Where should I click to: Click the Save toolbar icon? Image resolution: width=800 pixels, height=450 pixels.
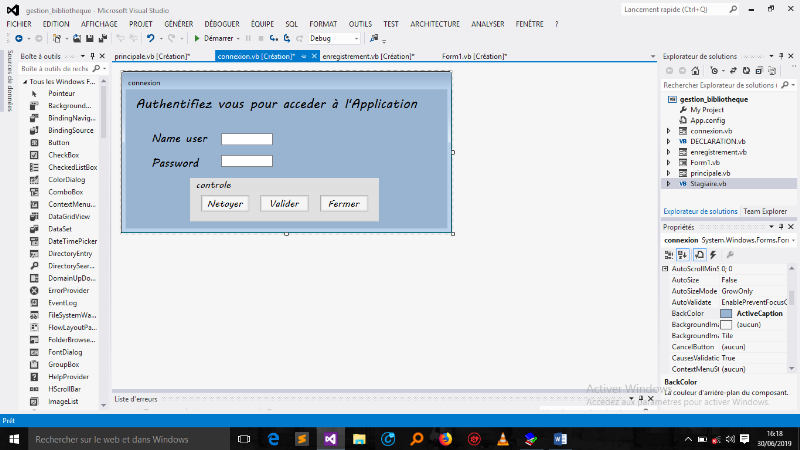click(90, 38)
